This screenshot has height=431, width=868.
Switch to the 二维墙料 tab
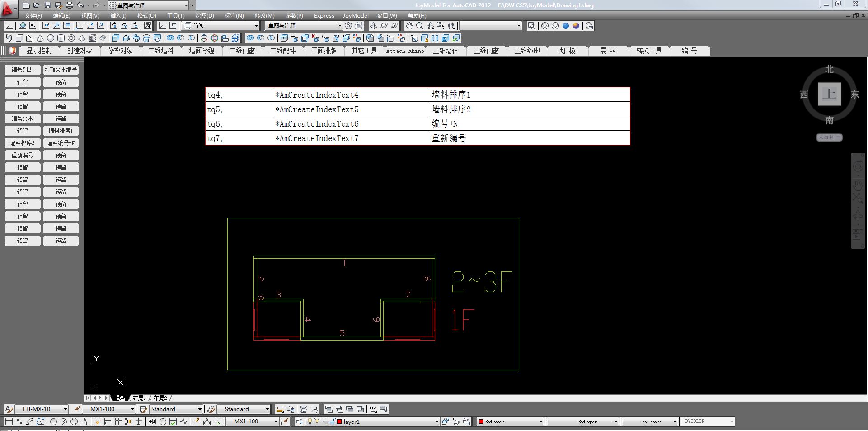161,51
